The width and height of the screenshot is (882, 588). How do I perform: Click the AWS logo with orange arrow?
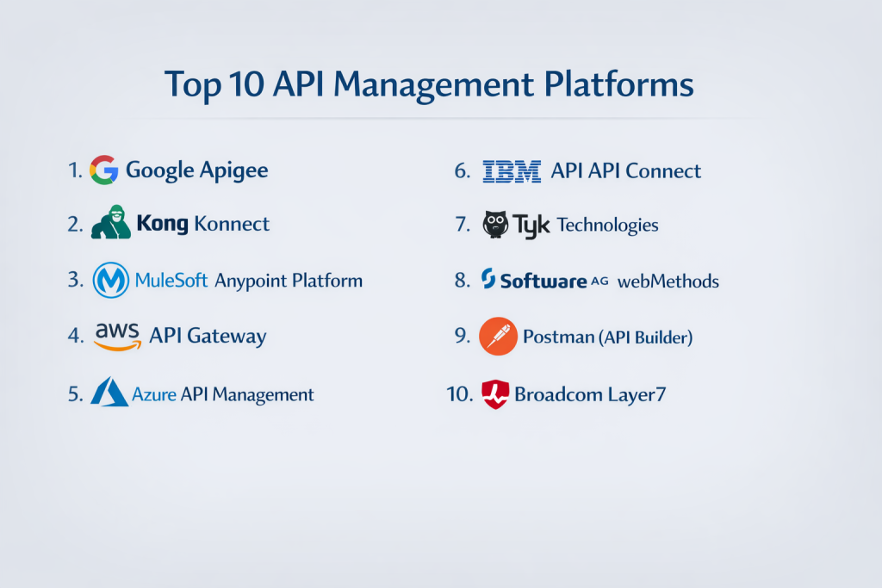tap(117, 336)
